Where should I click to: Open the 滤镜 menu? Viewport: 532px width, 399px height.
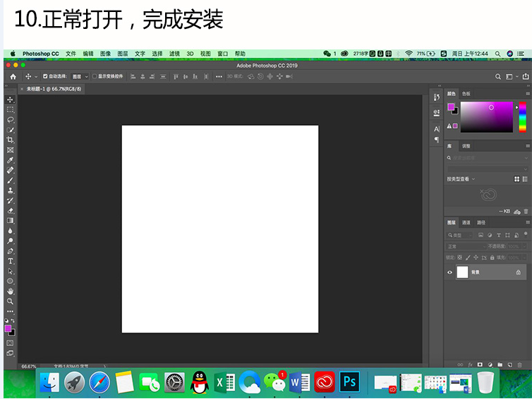(x=174, y=54)
